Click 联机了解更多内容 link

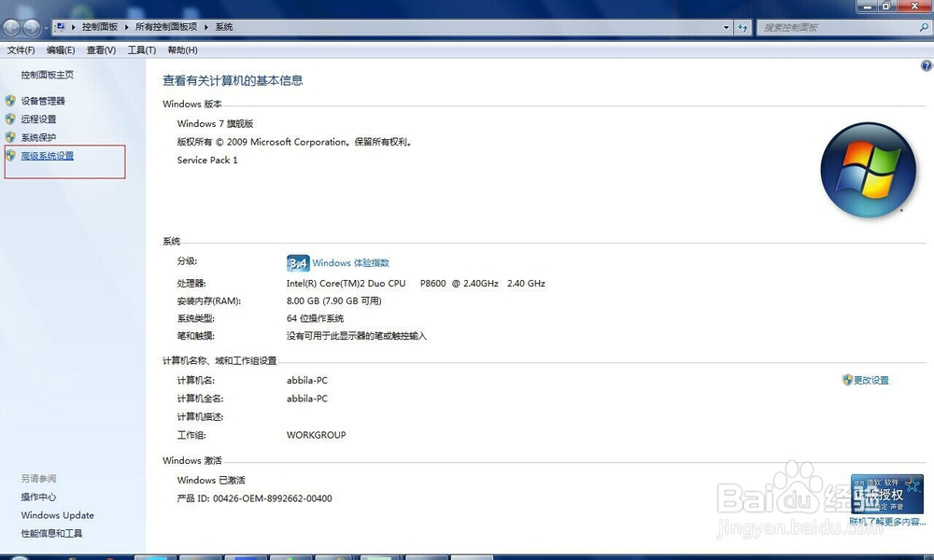(x=887, y=522)
